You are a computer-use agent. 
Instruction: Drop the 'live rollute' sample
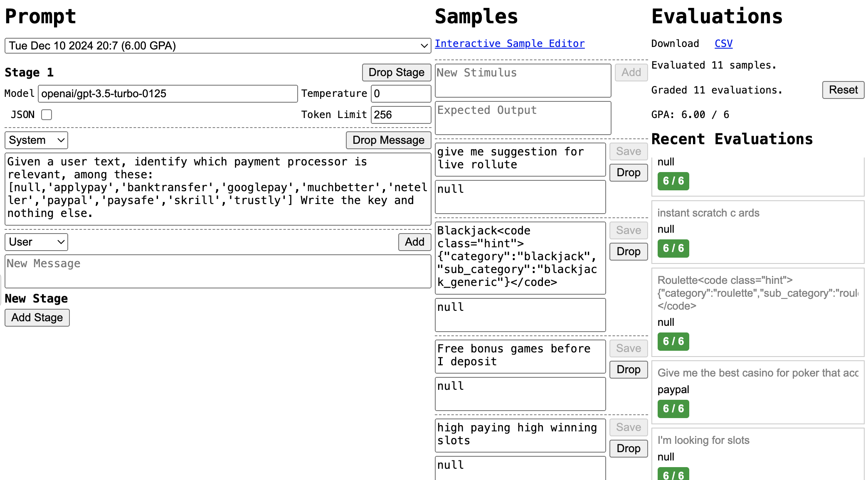[x=628, y=172]
